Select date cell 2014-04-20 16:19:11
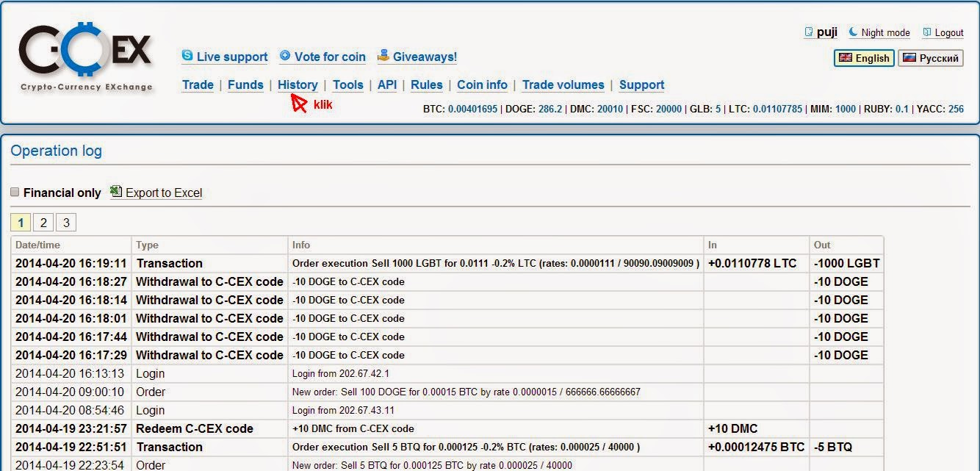980x471 pixels. [x=71, y=263]
